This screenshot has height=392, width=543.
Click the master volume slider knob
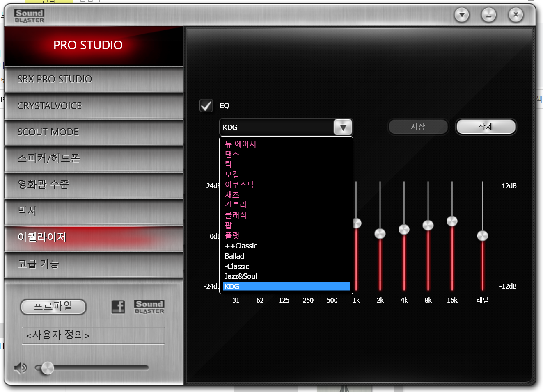pyautogui.click(x=48, y=368)
